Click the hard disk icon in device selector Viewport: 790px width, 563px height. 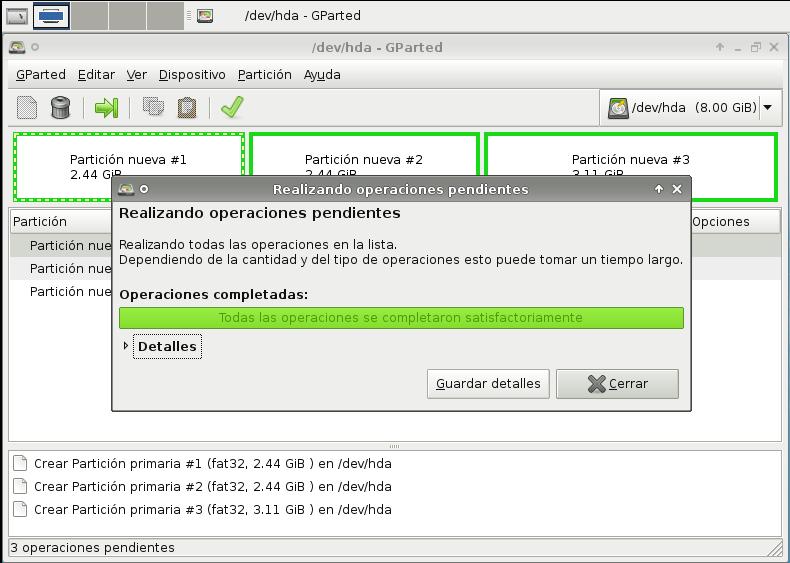(x=619, y=107)
